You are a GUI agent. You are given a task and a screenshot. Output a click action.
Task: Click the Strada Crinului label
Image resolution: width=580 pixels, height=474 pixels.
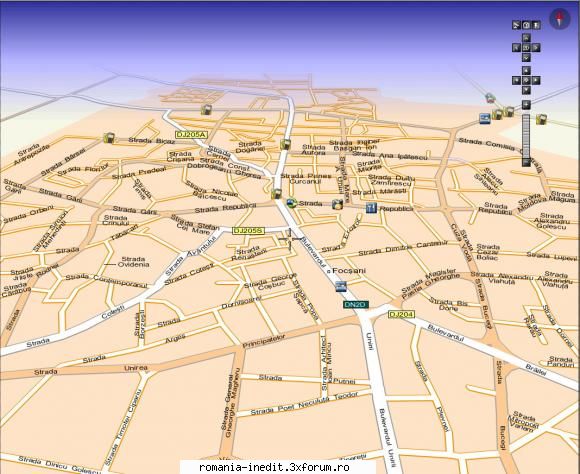115,220
